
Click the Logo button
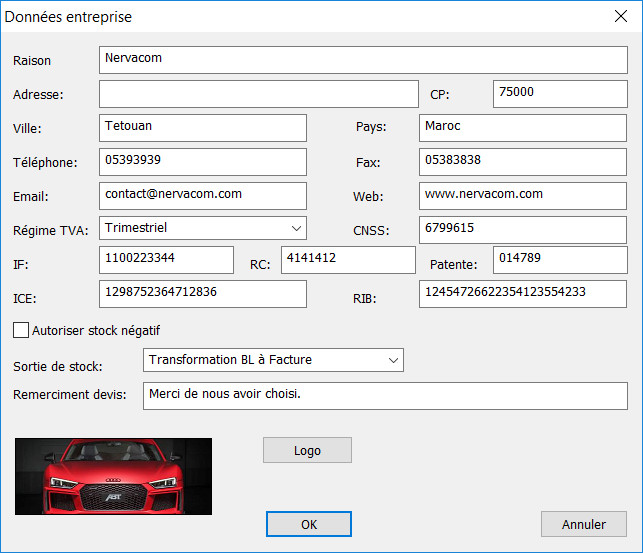(x=307, y=450)
